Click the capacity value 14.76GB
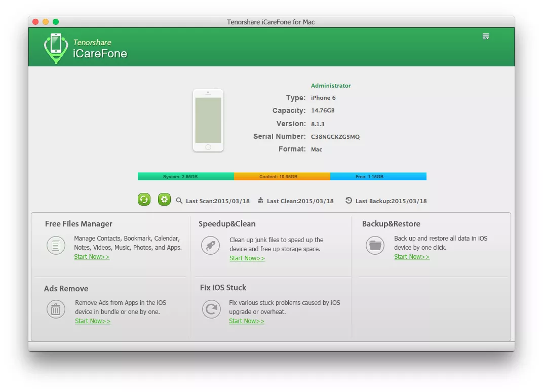543x392 pixels. tap(323, 110)
